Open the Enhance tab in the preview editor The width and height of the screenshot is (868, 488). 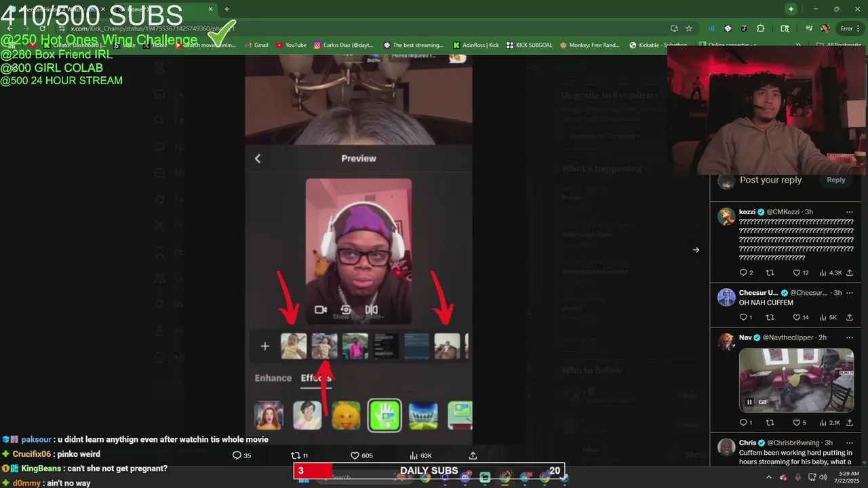[x=273, y=378]
